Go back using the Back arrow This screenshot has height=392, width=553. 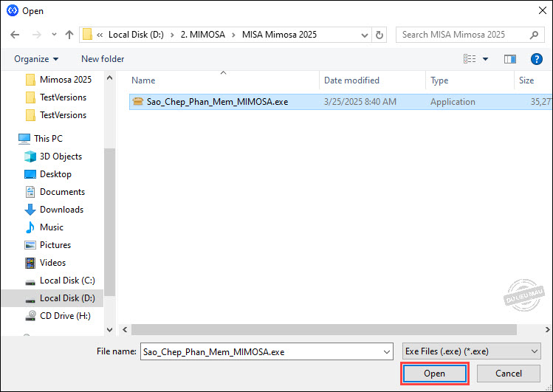point(15,35)
